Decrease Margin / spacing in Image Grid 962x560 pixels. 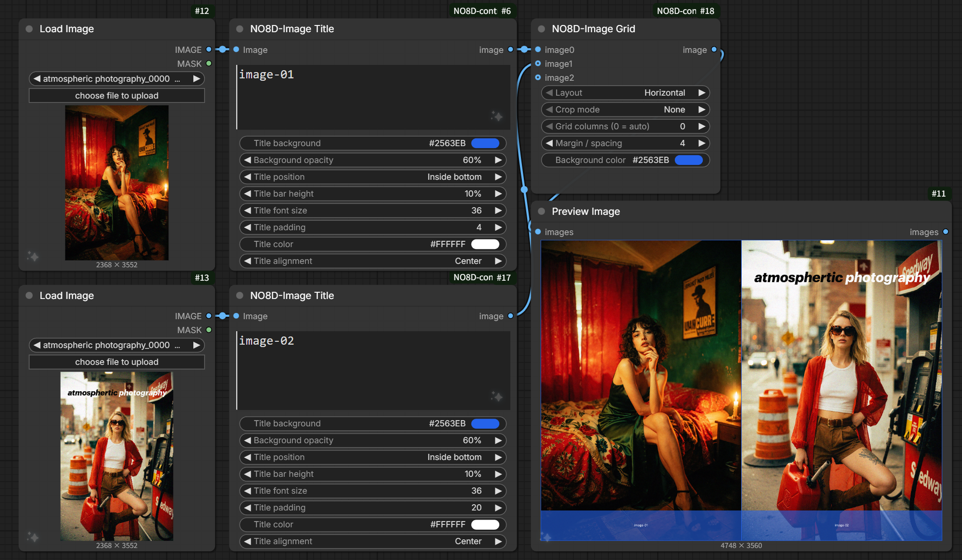(x=549, y=143)
